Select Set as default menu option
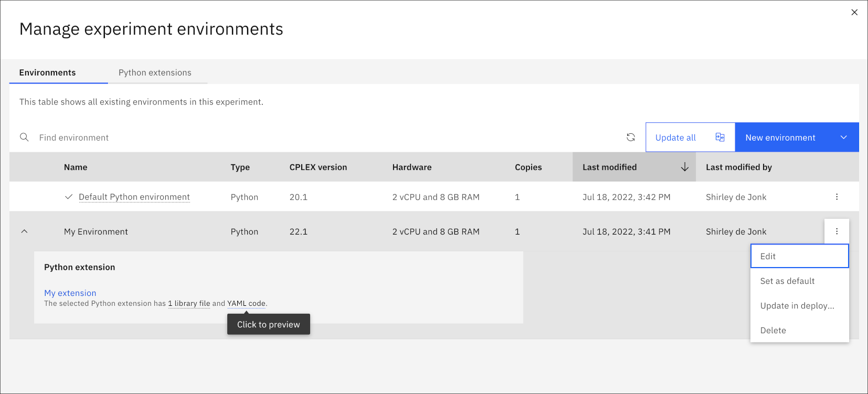The width and height of the screenshot is (868, 394). (800, 281)
